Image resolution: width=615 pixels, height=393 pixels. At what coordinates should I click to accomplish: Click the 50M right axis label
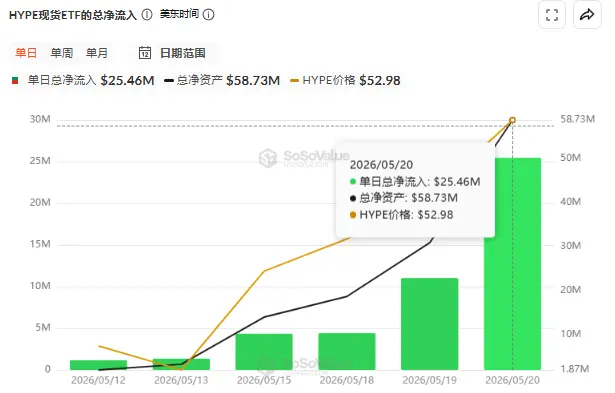click(571, 158)
